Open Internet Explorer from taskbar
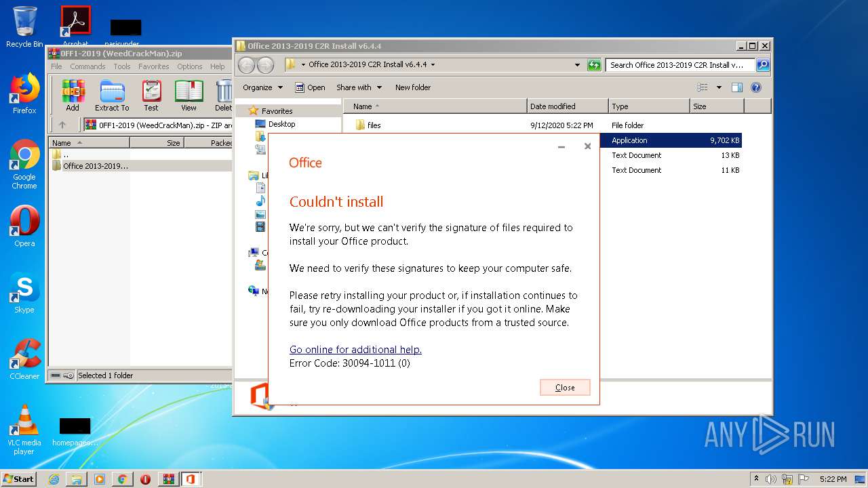 54,479
